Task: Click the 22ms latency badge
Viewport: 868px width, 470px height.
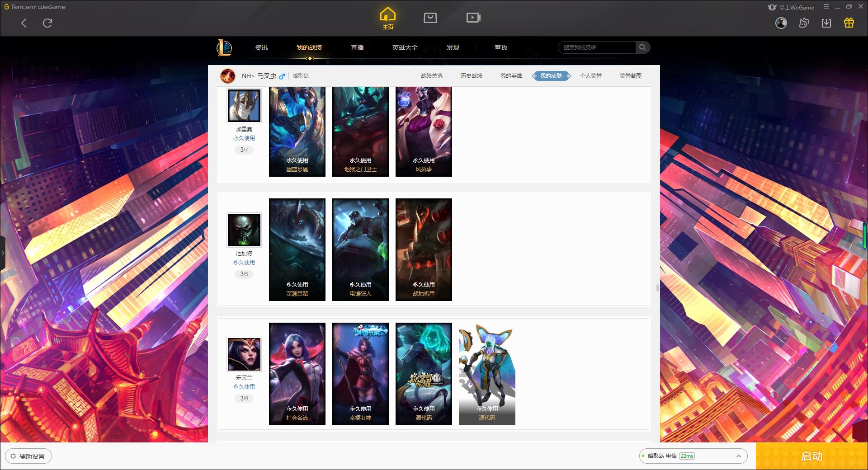Action: (x=687, y=456)
